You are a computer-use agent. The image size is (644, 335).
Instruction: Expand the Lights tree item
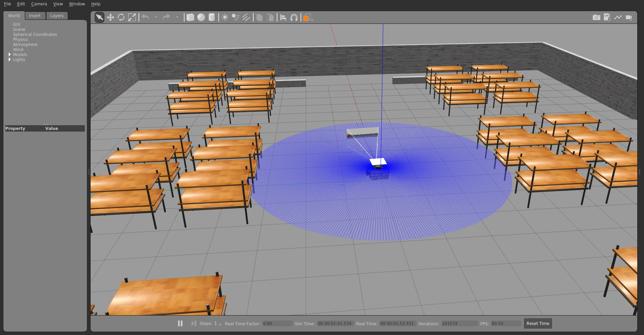pyautogui.click(x=10, y=59)
